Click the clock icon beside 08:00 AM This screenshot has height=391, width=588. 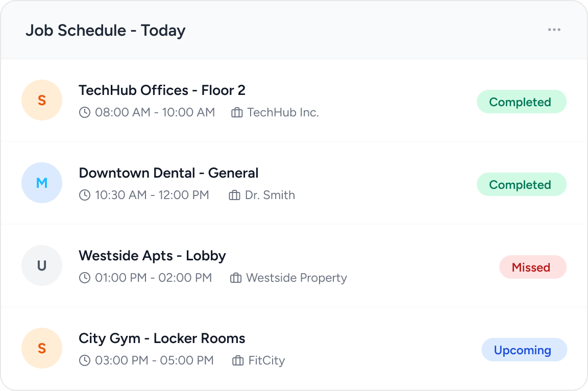(x=85, y=112)
